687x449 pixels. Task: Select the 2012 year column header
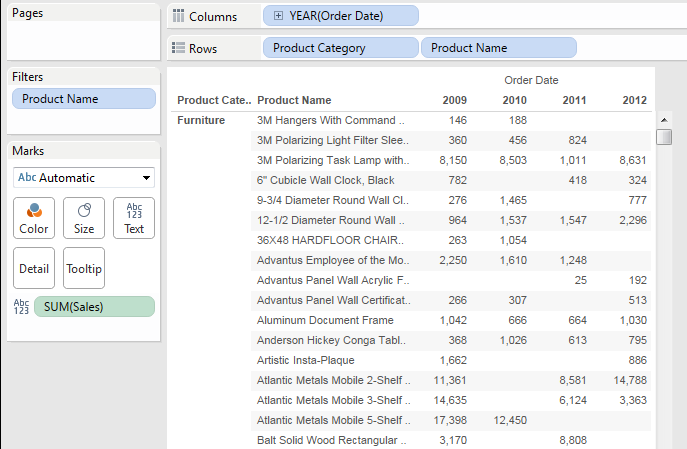[634, 100]
